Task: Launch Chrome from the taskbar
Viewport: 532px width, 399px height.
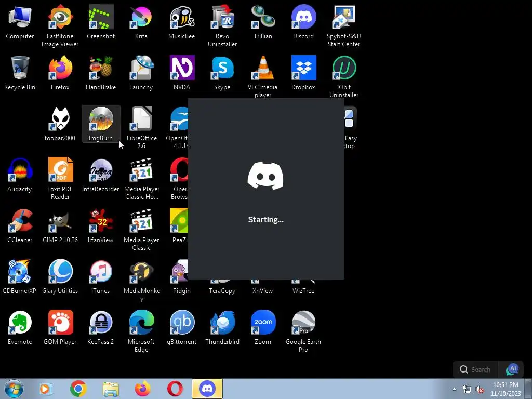Action: (78, 389)
